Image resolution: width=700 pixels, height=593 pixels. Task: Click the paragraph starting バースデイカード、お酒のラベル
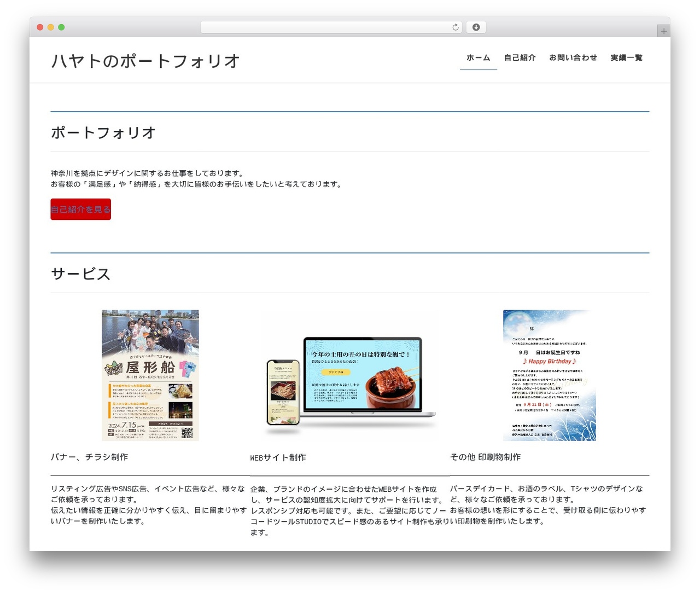pos(549,505)
